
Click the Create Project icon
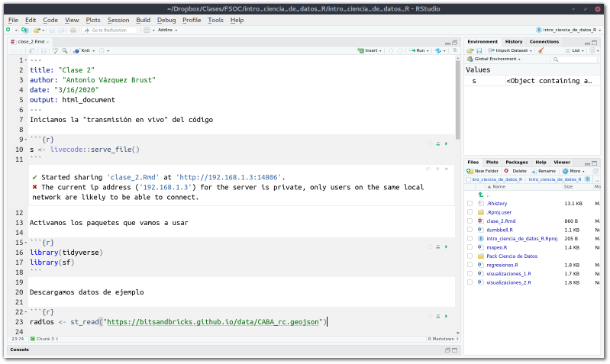[24, 30]
